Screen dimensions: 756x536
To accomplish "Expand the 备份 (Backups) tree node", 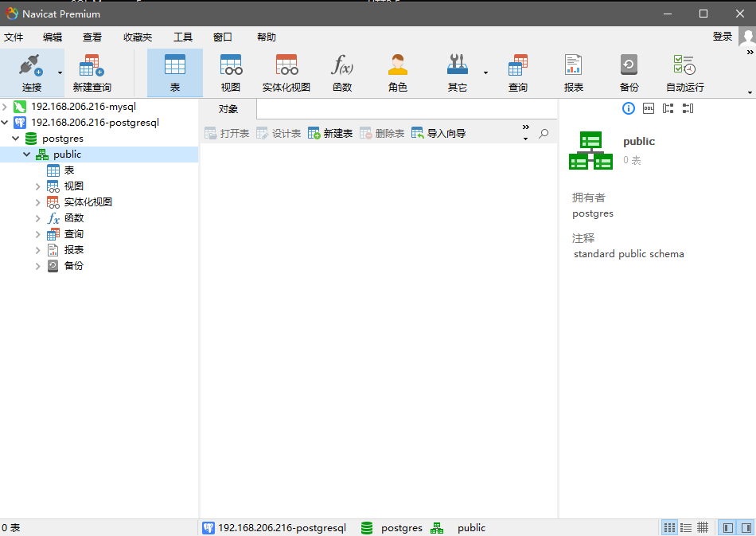I will [x=37, y=266].
